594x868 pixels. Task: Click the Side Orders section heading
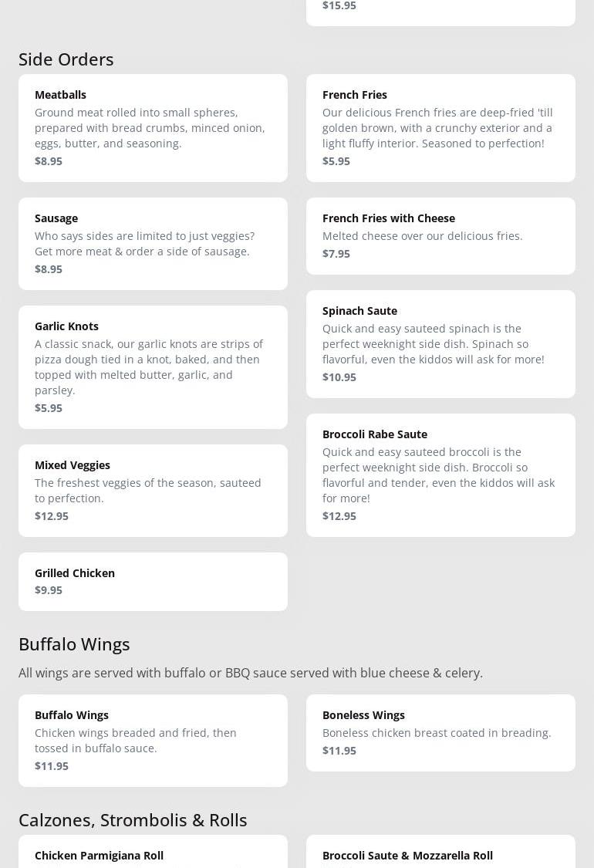pyautogui.click(x=66, y=59)
